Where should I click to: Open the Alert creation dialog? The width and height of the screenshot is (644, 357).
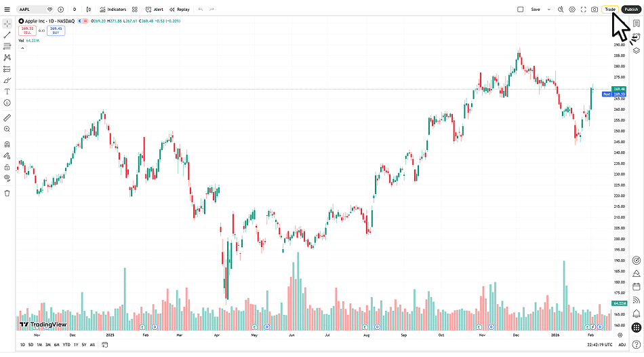155,10
